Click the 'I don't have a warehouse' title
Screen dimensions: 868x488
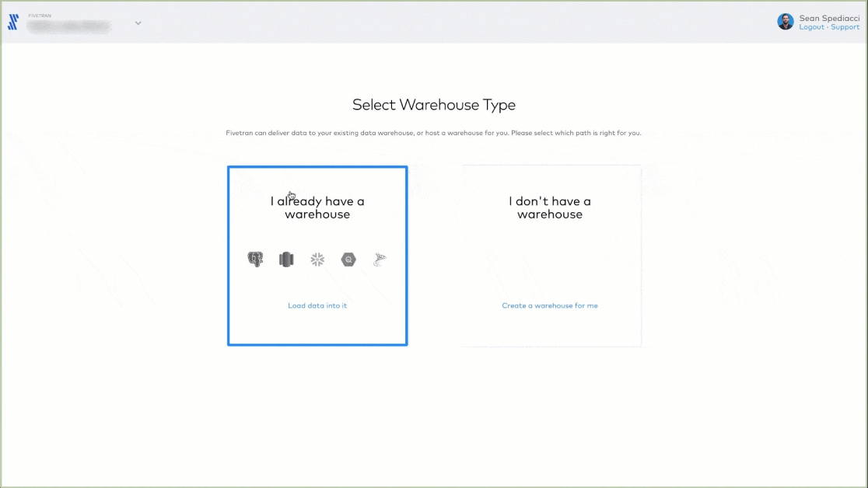coord(550,207)
